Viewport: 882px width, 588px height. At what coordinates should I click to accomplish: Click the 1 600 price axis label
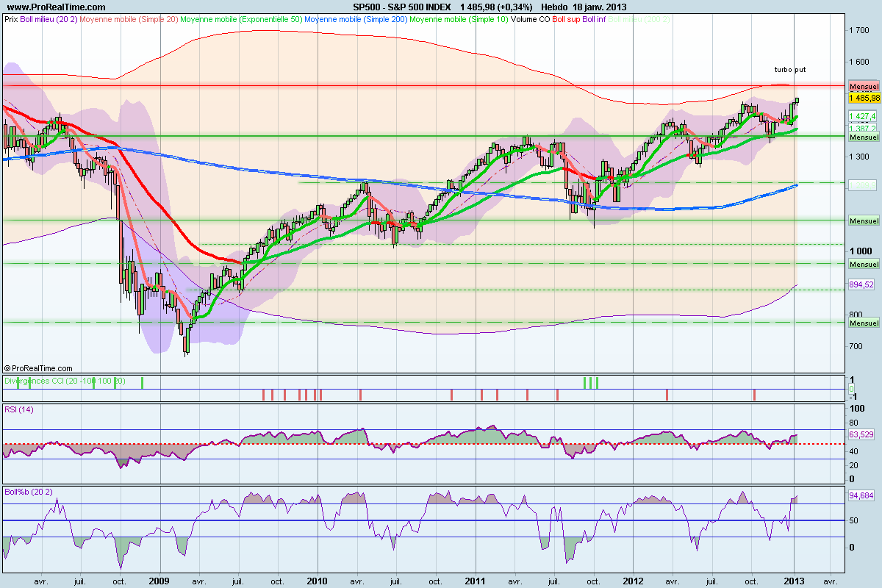click(859, 62)
